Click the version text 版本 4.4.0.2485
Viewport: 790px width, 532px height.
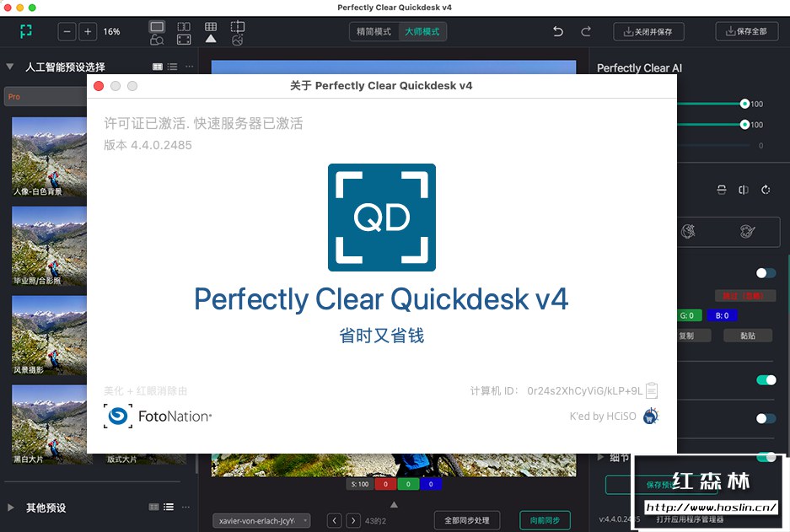pyautogui.click(x=148, y=145)
